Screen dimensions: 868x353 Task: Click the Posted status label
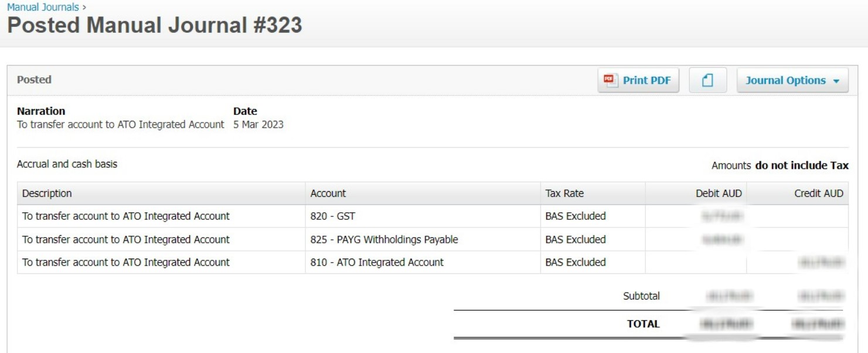[34, 80]
